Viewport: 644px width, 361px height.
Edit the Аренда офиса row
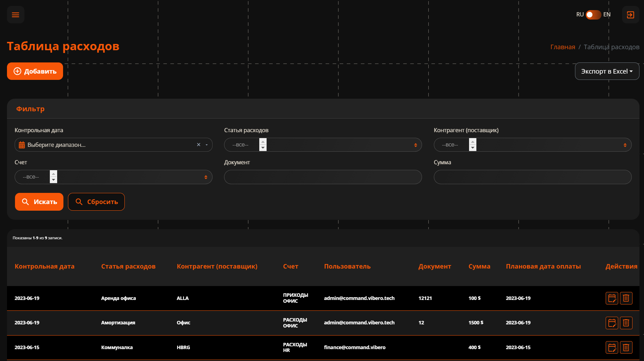click(x=612, y=298)
